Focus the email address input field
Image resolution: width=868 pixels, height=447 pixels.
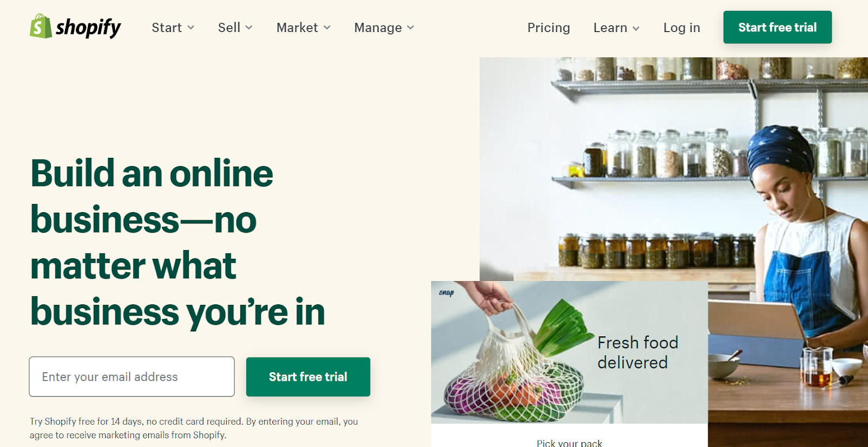132,376
